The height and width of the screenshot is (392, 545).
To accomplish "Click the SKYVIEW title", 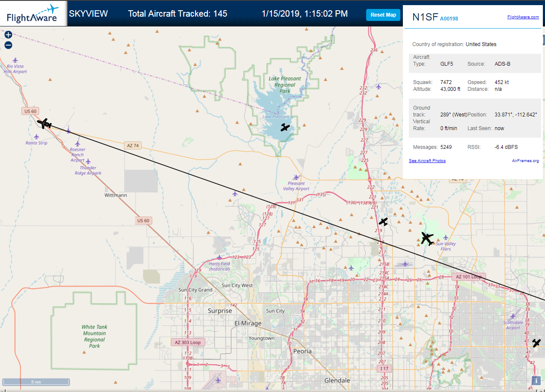I will [x=88, y=14].
